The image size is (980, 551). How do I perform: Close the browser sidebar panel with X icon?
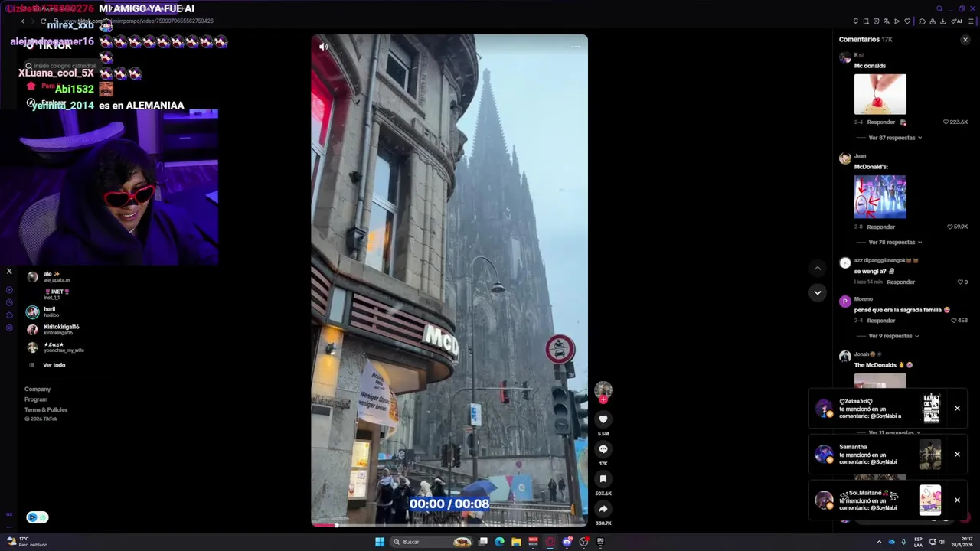coord(9,271)
